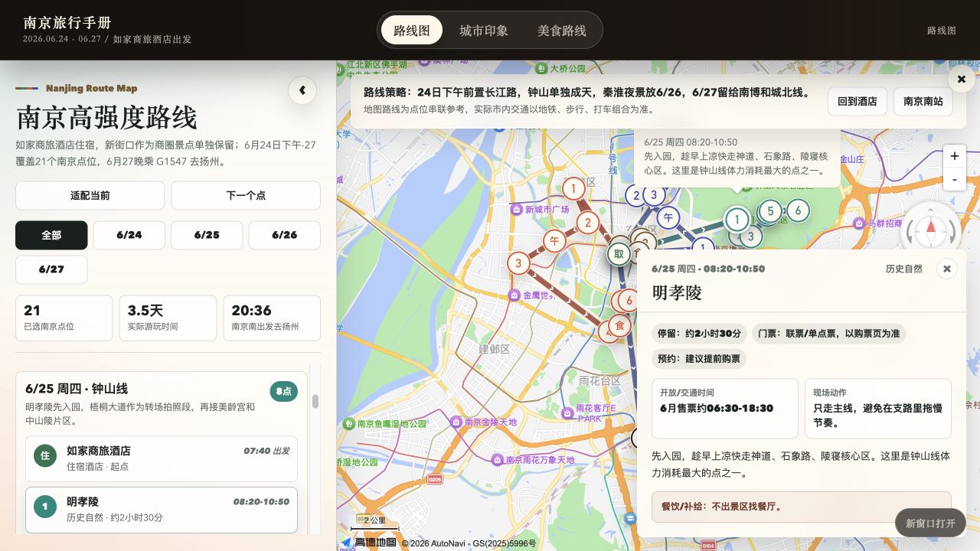Click the green 取 marker on map
This screenshot has width=980, height=551.
(619, 254)
